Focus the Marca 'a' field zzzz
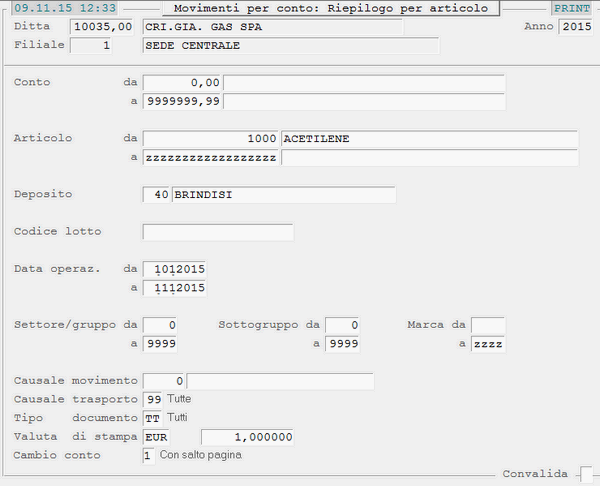Viewport: 600px width, 486px height. (x=488, y=344)
